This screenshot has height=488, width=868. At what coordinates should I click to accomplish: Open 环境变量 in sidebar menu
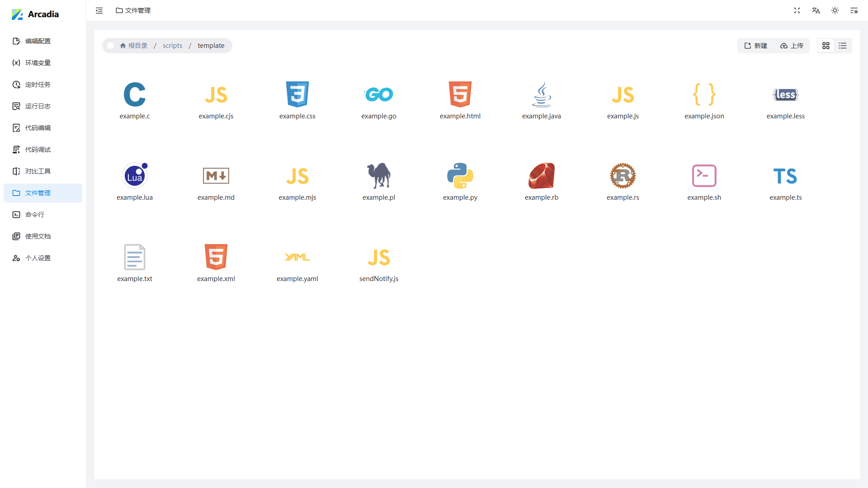[x=38, y=63]
